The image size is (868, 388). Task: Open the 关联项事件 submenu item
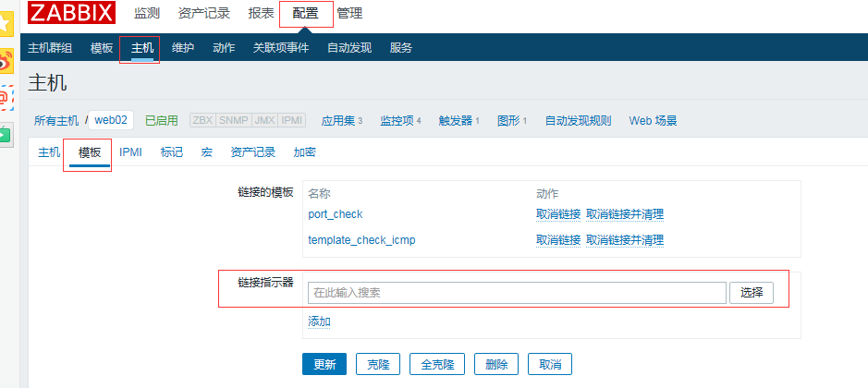pyautogui.click(x=281, y=48)
